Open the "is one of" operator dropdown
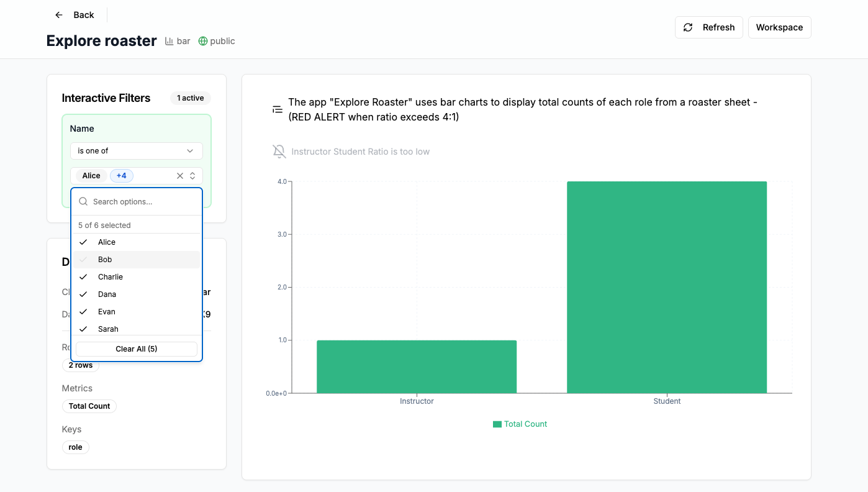 click(137, 151)
